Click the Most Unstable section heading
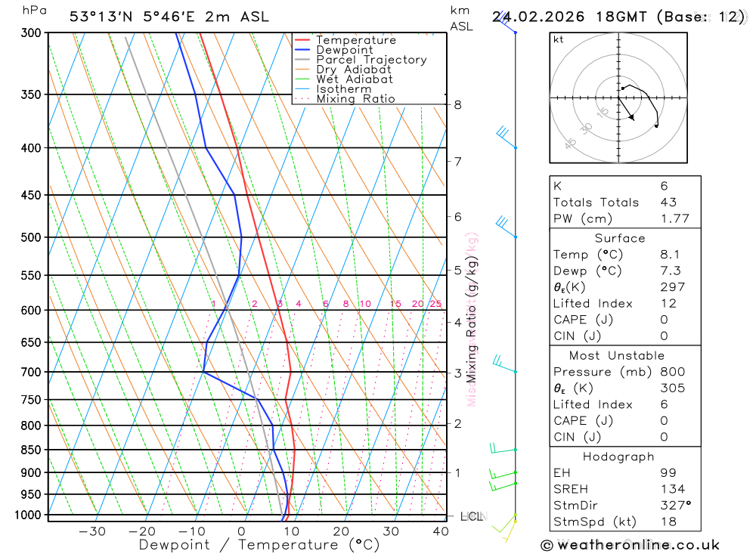This screenshot has width=756, height=554. tap(617, 356)
